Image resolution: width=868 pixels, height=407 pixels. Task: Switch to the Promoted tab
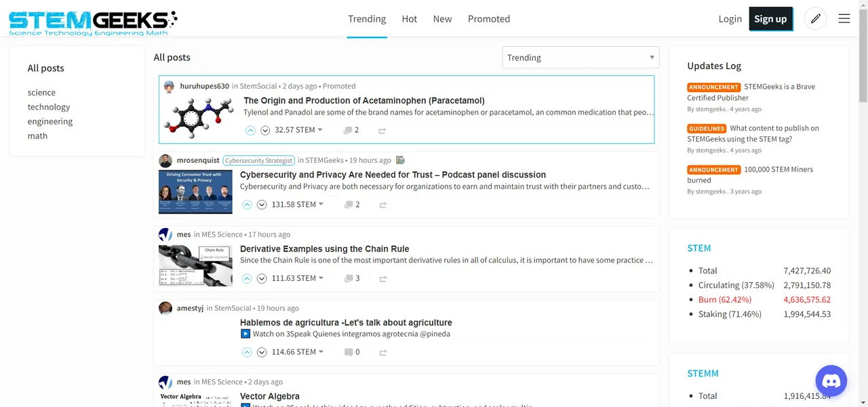point(489,19)
